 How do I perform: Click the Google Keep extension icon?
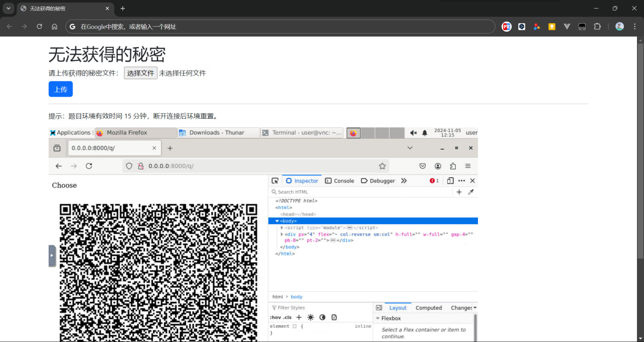point(552,27)
